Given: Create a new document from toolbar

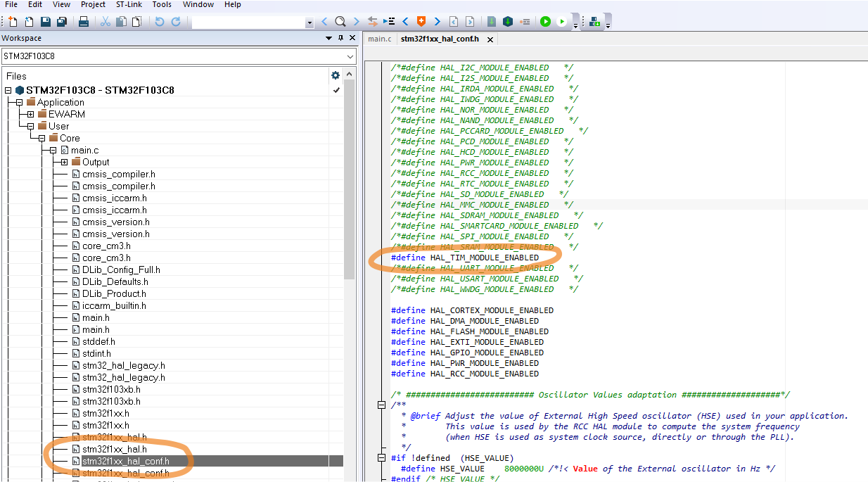Looking at the screenshot, I should pos(13,22).
